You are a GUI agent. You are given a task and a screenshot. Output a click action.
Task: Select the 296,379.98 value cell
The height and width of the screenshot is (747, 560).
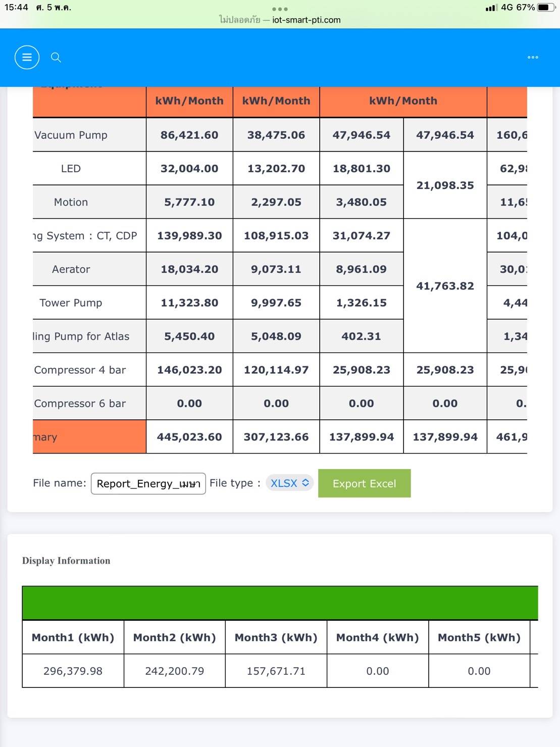point(73,671)
